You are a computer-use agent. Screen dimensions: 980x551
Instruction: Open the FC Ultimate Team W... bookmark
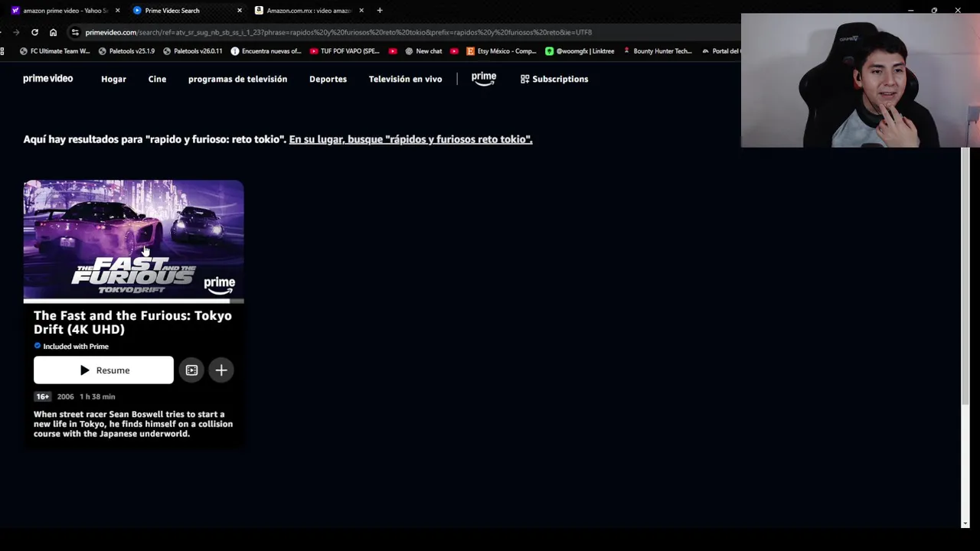pyautogui.click(x=54, y=51)
